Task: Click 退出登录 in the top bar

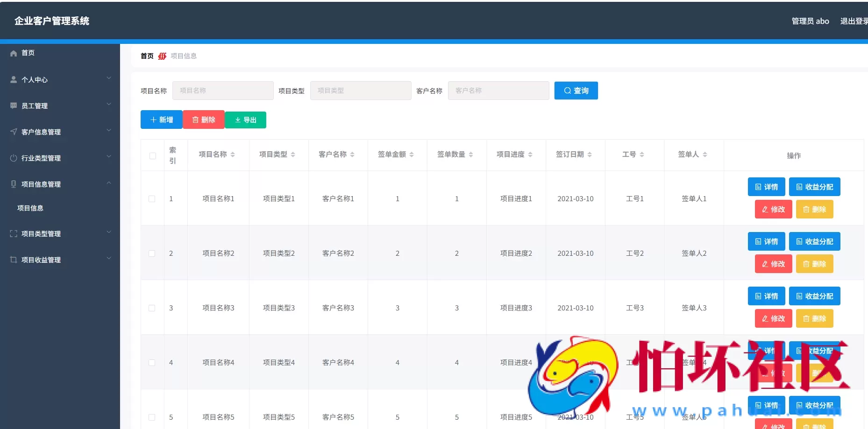Action: [854, 21]
